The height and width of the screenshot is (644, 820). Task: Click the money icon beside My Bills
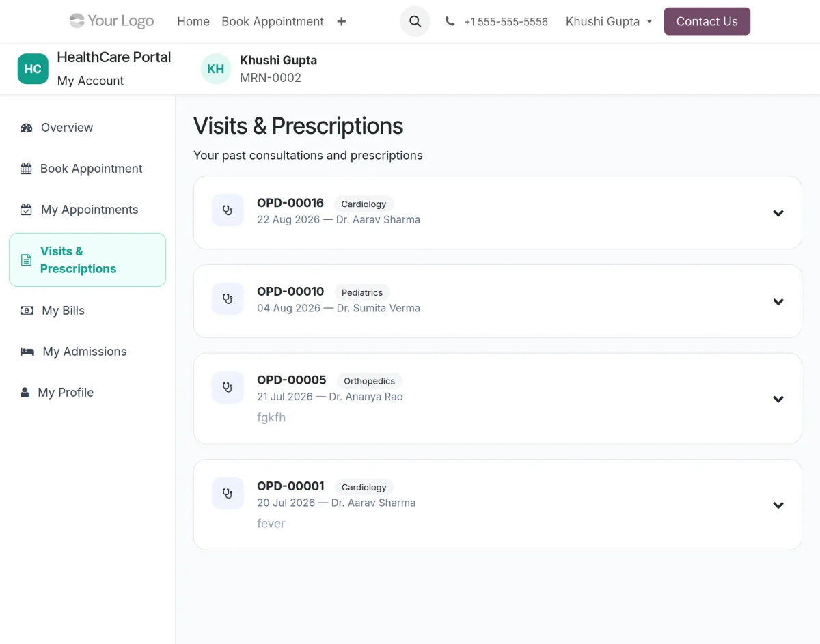27,311
